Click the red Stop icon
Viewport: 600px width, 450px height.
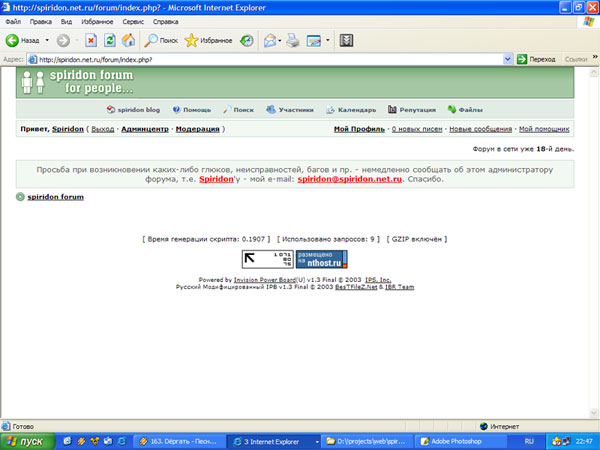(91, 40)
